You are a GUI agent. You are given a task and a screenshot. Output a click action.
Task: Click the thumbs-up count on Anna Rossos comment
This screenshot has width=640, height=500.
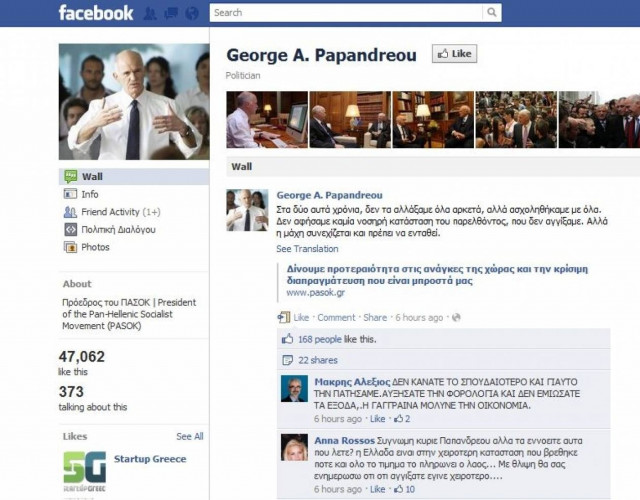click(x=404, y=489)
